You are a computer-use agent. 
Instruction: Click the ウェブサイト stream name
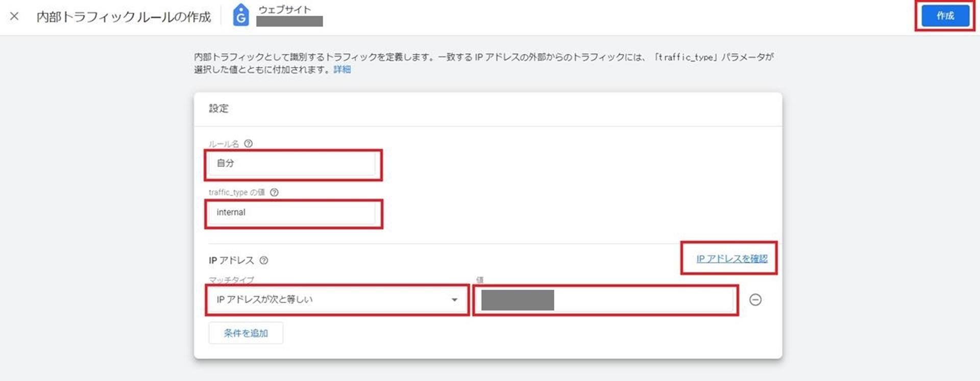285,10
